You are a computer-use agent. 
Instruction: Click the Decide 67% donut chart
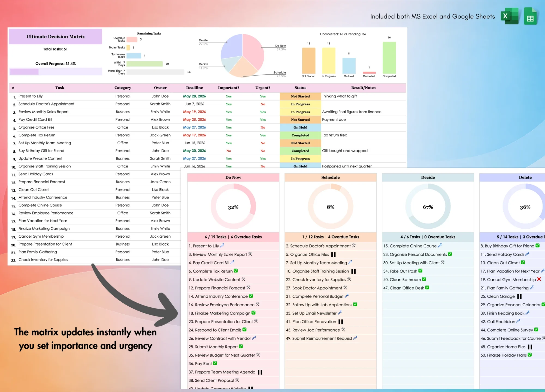click(428, 206)
